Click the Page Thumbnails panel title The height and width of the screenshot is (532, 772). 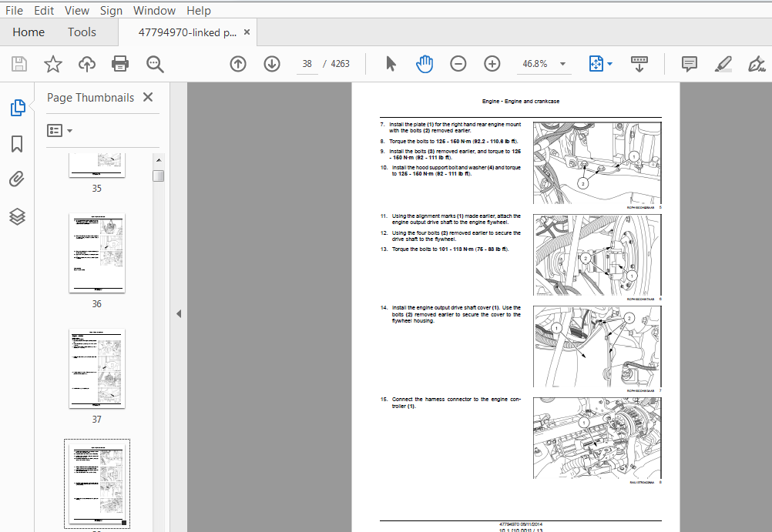point(91,98)
